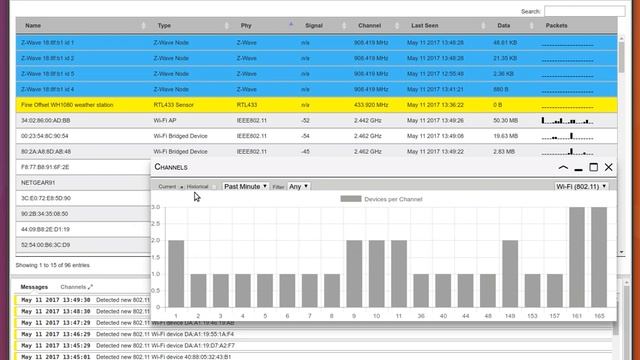Screen dimensions: 640x360
Task: Sort the table by Phy column
Action: (x=264, y=26)
